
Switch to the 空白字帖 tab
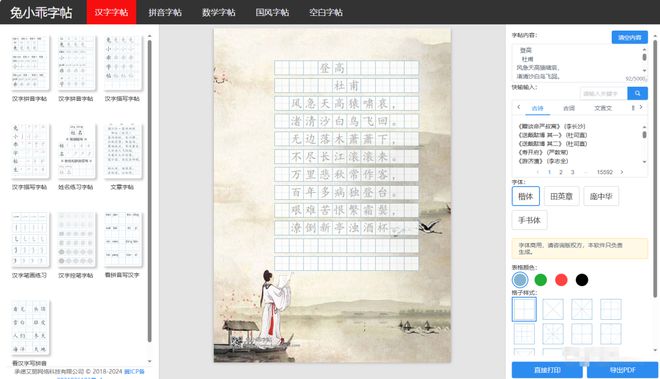tap(326, 12)
